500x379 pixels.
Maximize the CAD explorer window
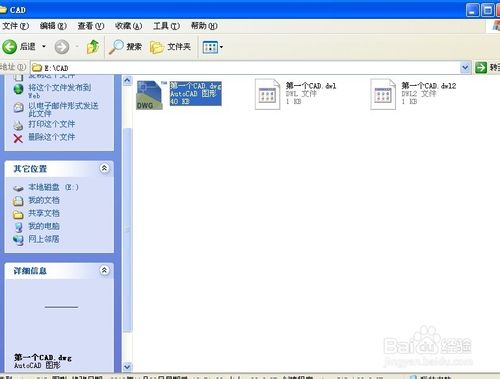point(487,10)
